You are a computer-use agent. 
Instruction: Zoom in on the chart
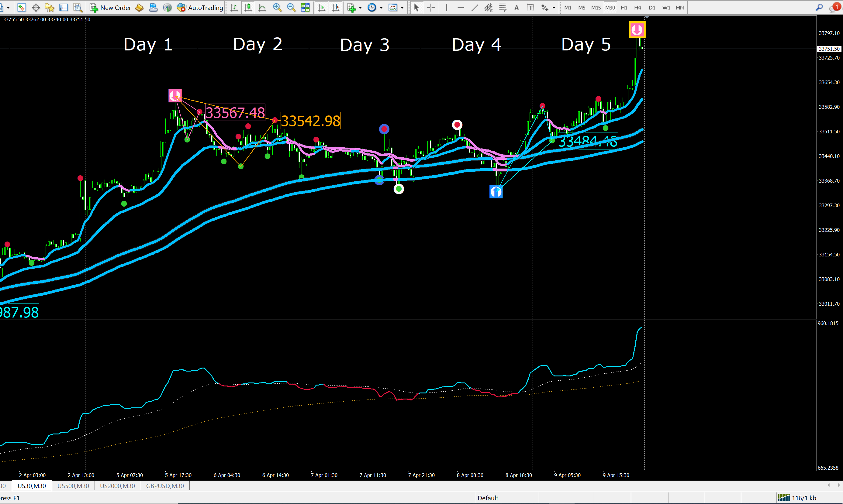[x=277, y=8]
